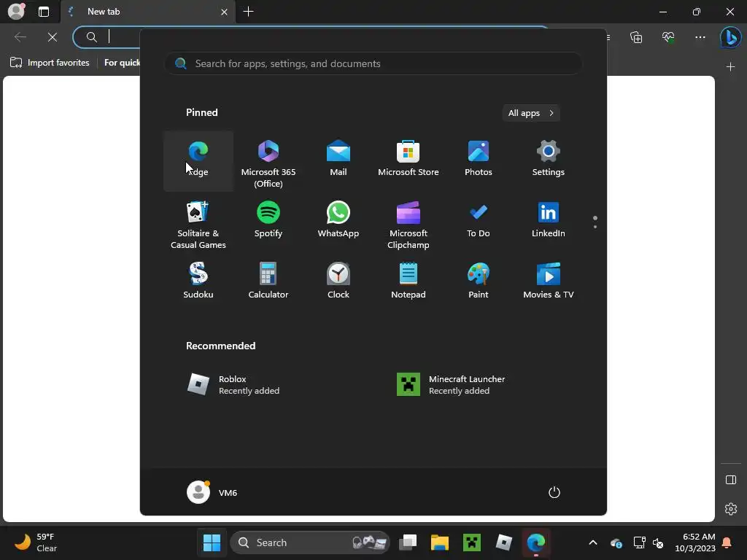The image size is (747, 560).
Task: Switch to Edge via taskbar icon
Action: tap(536, 542)
